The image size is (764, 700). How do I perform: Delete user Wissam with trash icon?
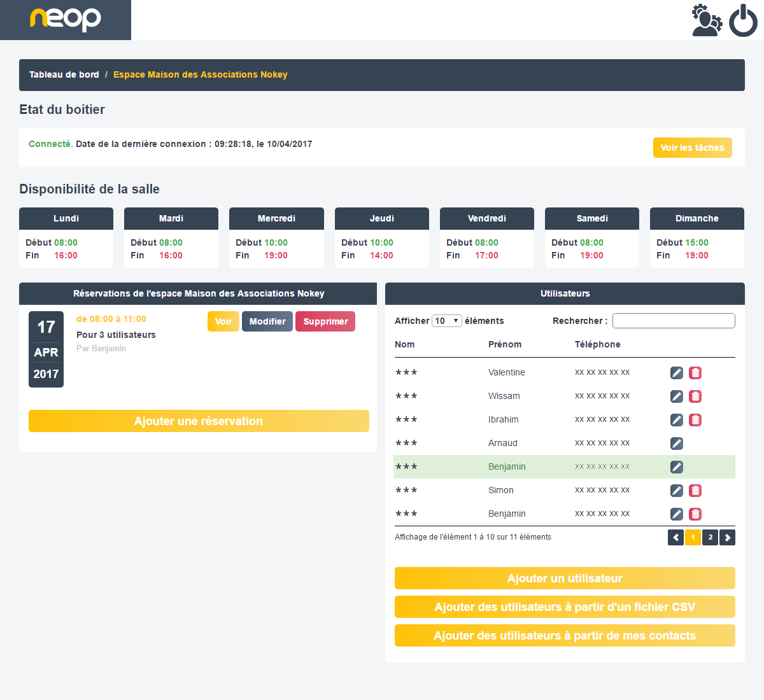(695, 396)
